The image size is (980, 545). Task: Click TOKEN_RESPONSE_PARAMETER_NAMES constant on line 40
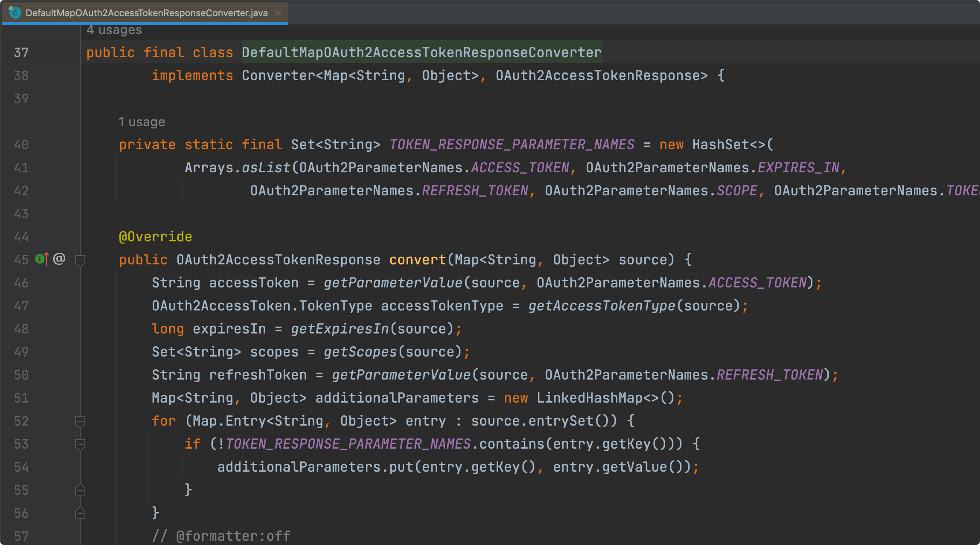[x=512, y=145]
